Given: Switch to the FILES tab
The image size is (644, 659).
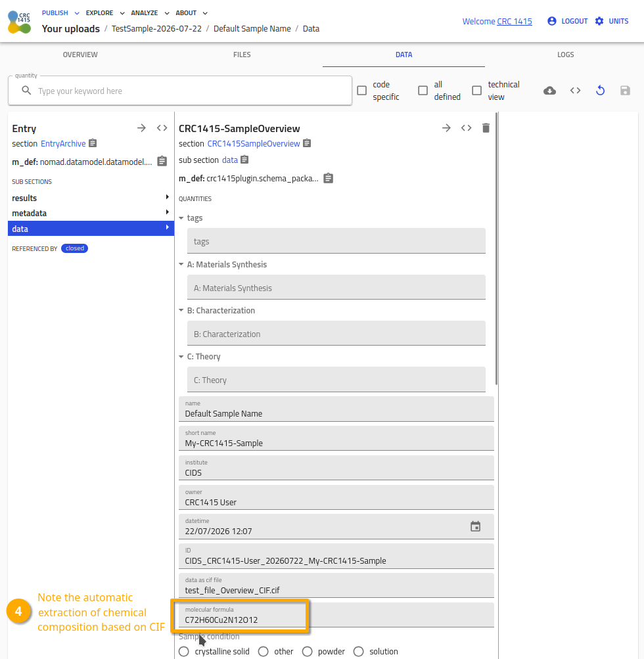Looking at the screenshot, I should [x=242, y=55].
